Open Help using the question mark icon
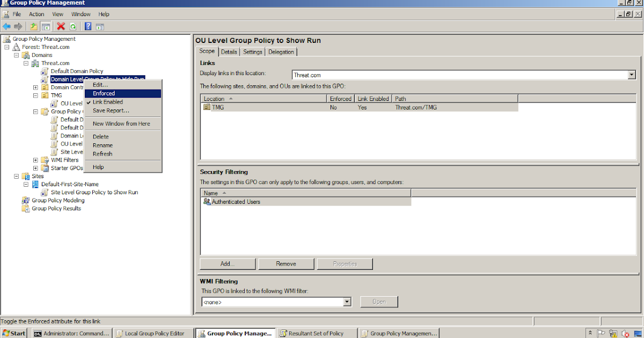Screen dimensions: 644x338 pos(87,26)
